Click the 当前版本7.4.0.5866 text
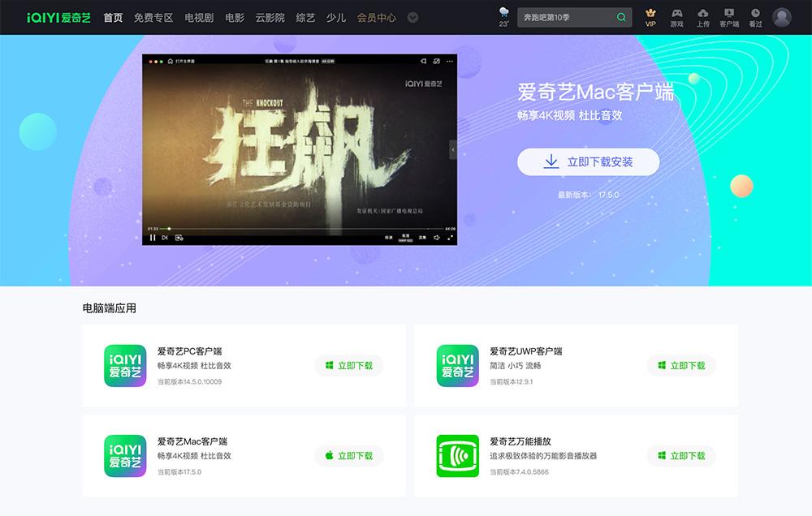Image resolution: width=812 pixels, height=516 pixels. (519, 472)
